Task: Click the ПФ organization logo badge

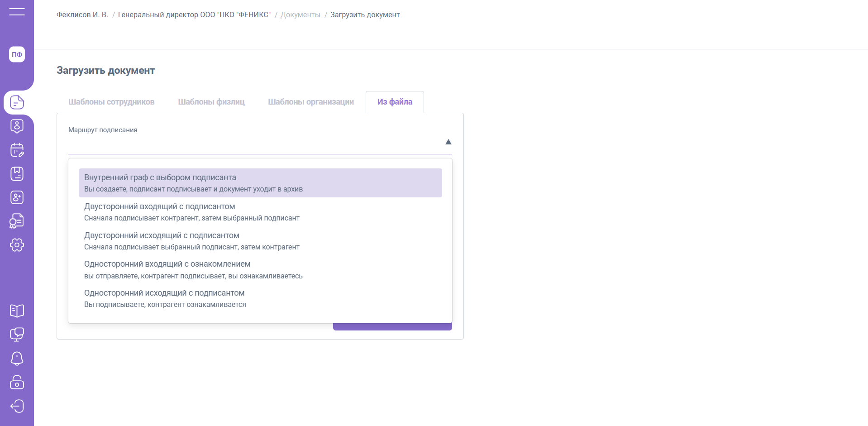Action: [17, 54]
